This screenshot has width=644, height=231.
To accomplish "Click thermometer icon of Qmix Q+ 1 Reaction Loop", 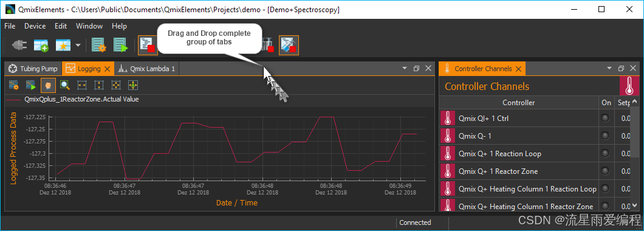I will 447,153.
